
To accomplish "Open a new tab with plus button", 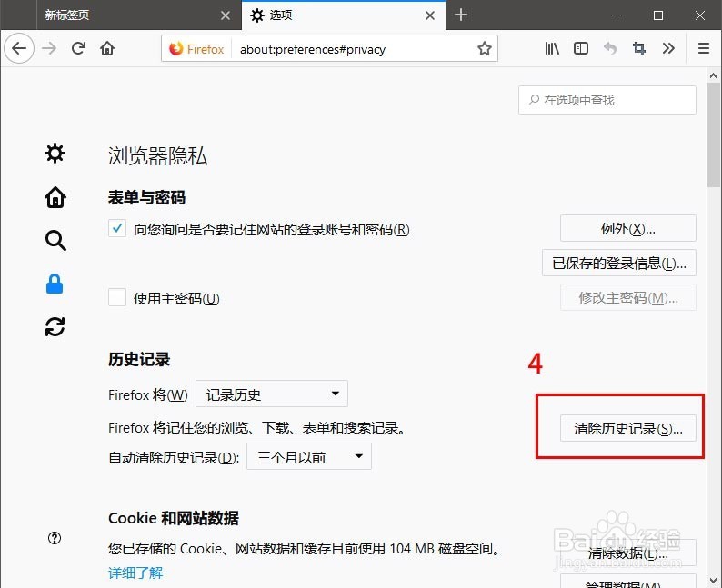I will (x=460, y=15).
